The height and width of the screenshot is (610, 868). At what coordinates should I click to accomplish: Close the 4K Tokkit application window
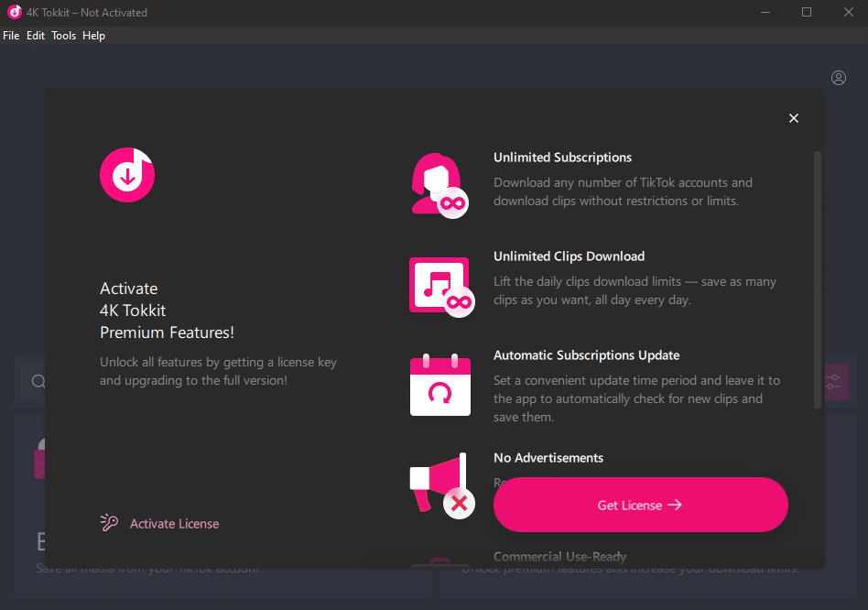(848, 12)
